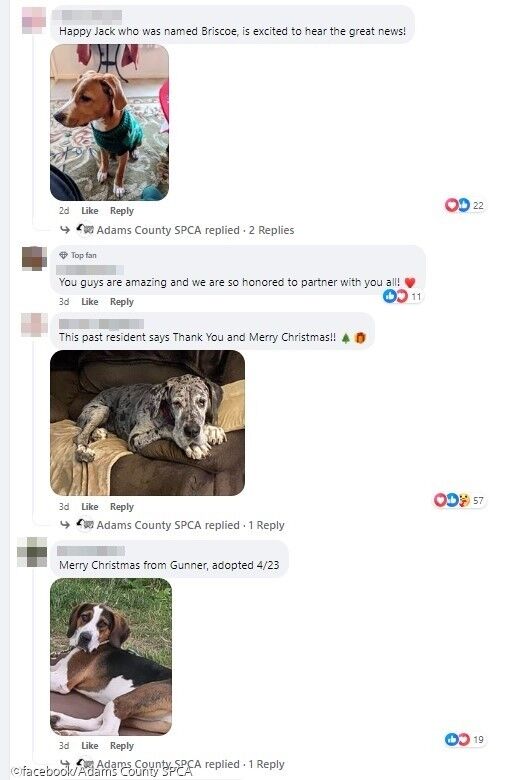Like the Happy Jack Briscoe comment
This screenshot has height=780, width=517.
point(90,211)
